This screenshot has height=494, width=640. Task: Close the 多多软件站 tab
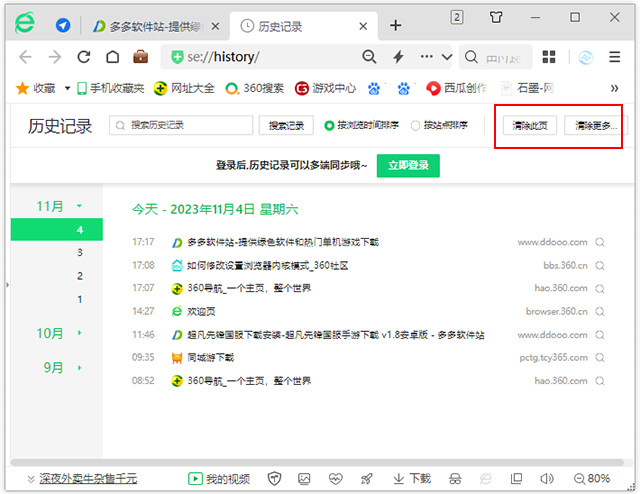coord(216,27)
